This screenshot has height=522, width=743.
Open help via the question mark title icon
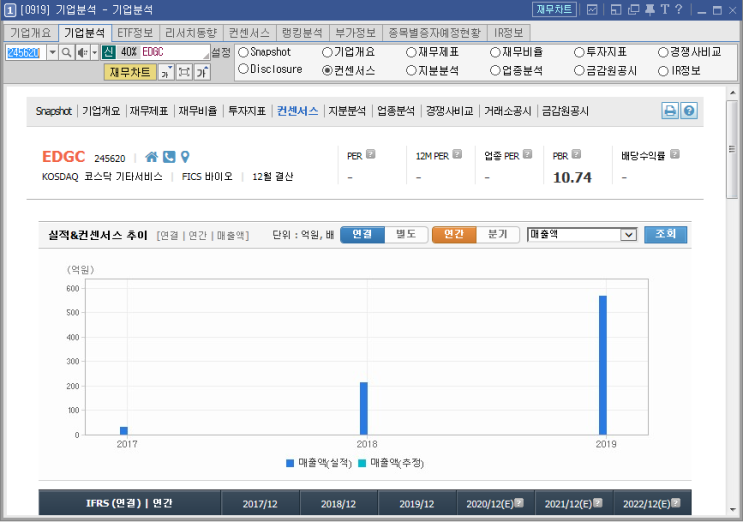pos(679,9)
